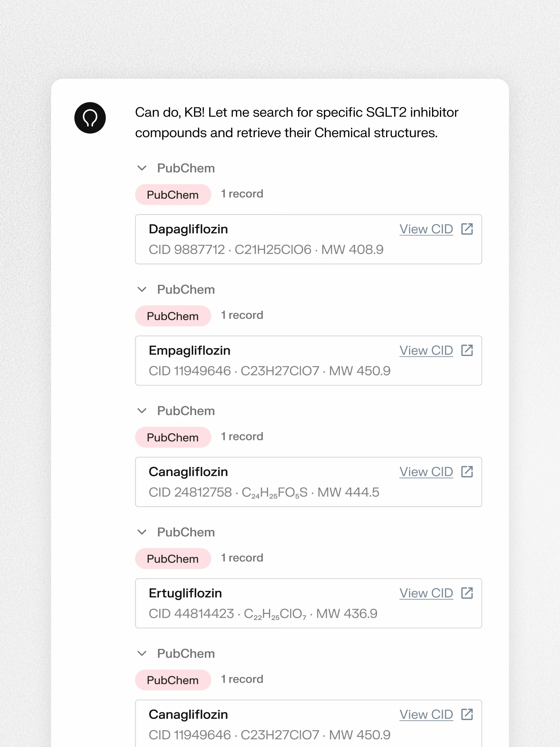Open external link icon for Dapagliflozin
The height and width of the screenshot is (747, 560).
pos(467,229)
